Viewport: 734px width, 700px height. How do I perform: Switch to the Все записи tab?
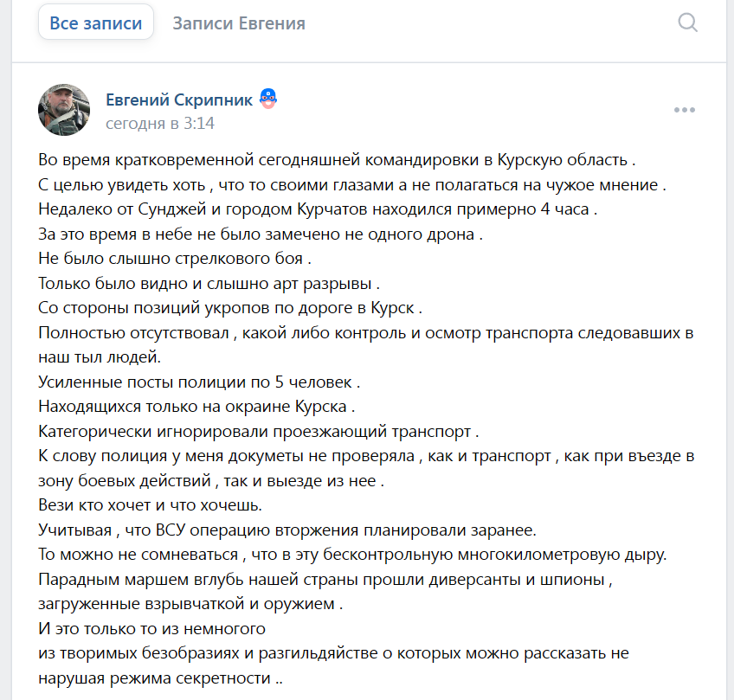pyautogui.click(x=96, y=22)
